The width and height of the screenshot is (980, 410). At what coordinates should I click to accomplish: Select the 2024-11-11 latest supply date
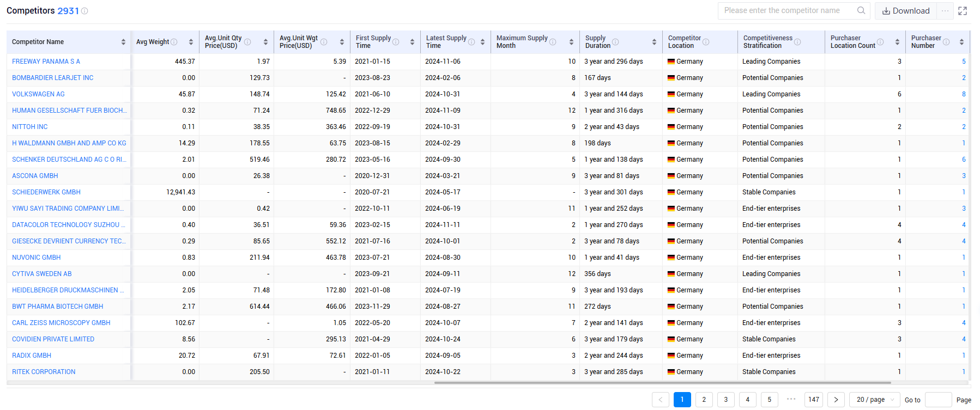coord(443,225)
